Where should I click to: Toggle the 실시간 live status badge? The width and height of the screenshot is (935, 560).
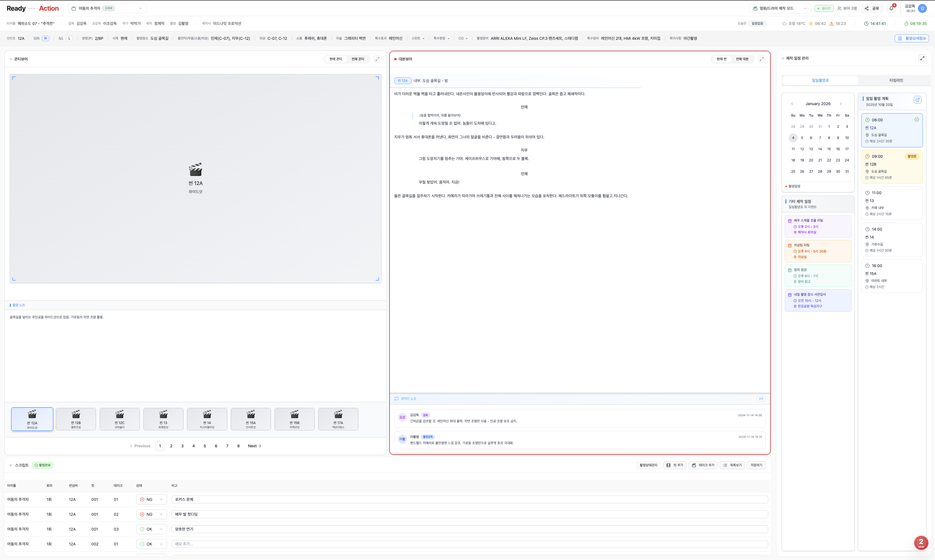tap(824, 8)
